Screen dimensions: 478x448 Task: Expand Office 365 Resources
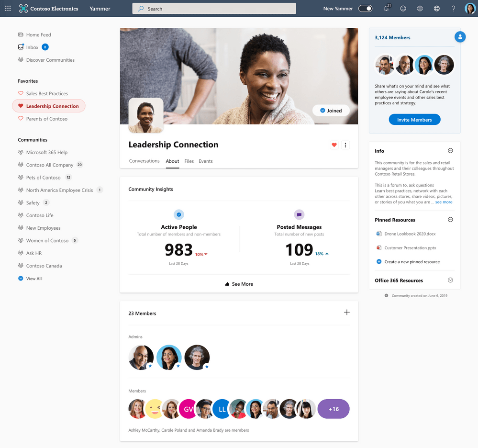pyautogui.click(x=450, y=280)
